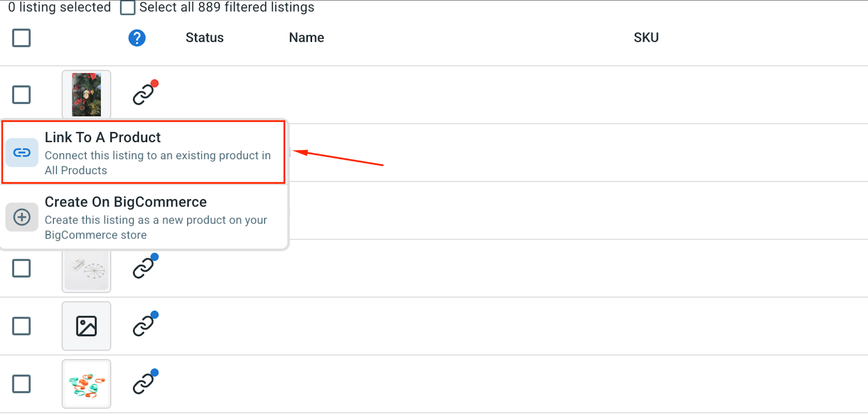Click link status icon beside placeholder image row
Screen dimensions: 868x415
click(x=144, y=324)
